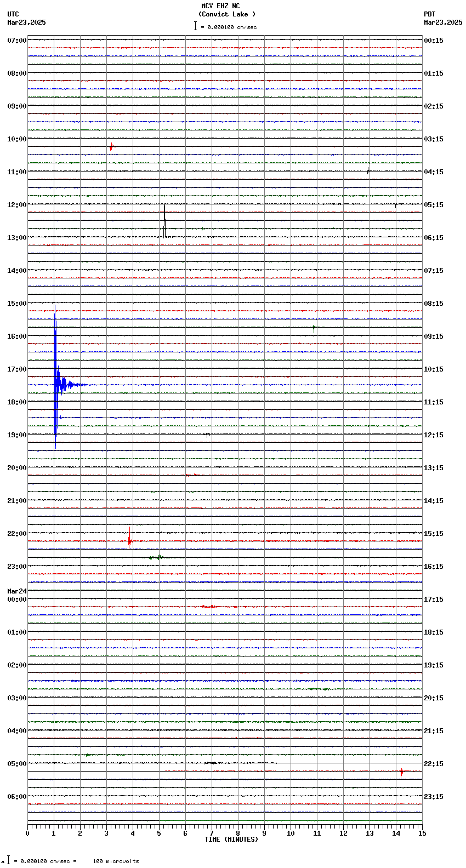Click the 22:00 UTC time label
The height and width of the screenshot is (868, 466).
[17, 534]
